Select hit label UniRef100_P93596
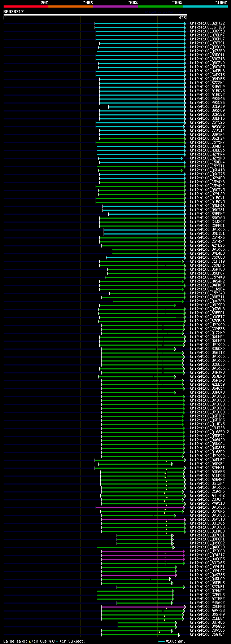The width and height of the screenshot is (231, 644). pyautogui.click(x=207, y=102)
